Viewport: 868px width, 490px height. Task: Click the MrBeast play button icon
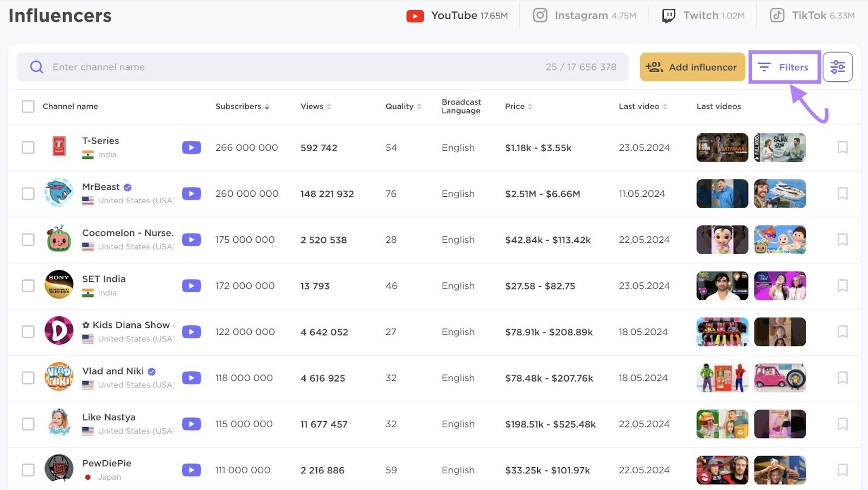pos(192,194)
